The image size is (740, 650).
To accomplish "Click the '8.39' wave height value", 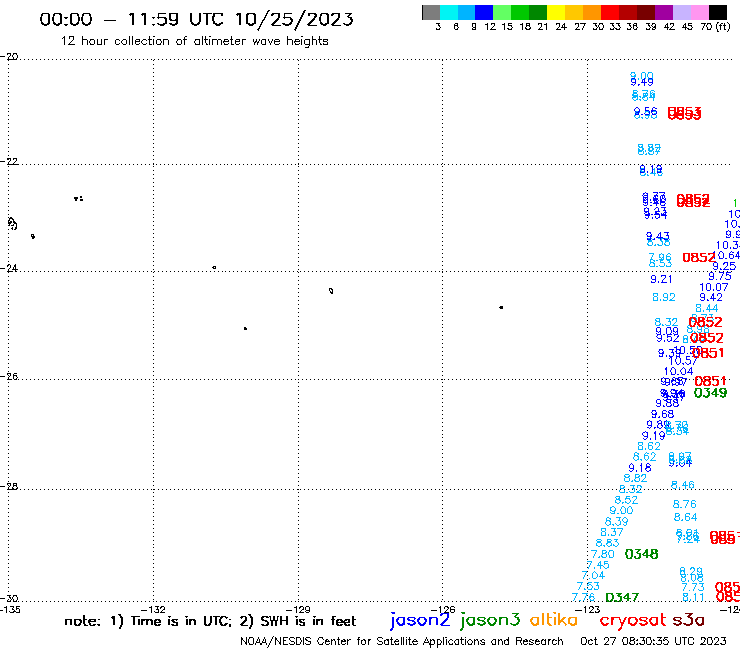I will 616,522.
